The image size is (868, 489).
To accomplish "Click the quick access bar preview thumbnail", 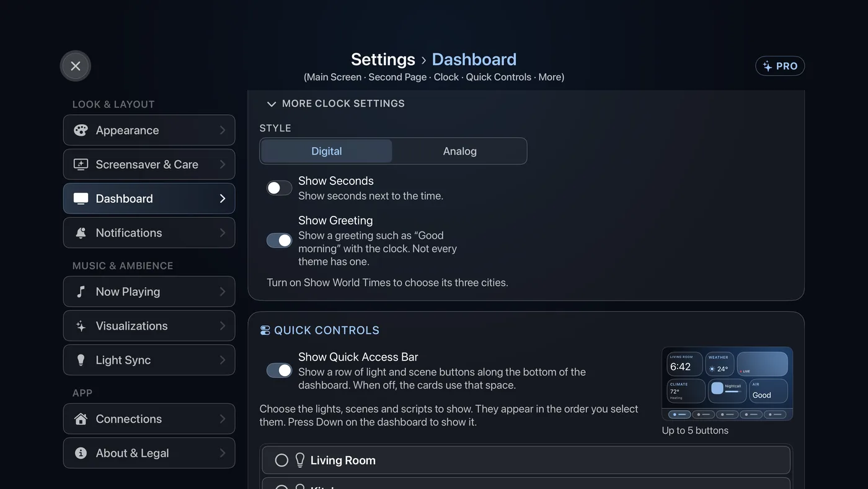I will click(x=727, y=384).
